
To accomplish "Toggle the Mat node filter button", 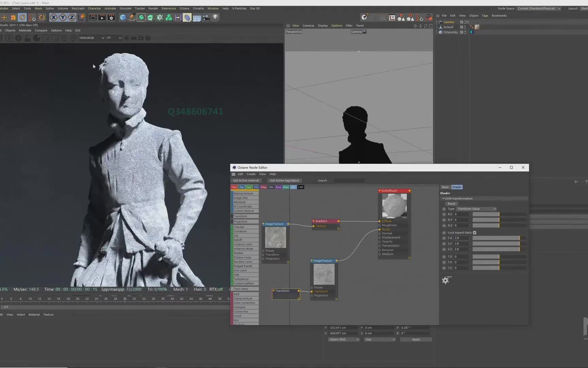I will coord(234,187).
